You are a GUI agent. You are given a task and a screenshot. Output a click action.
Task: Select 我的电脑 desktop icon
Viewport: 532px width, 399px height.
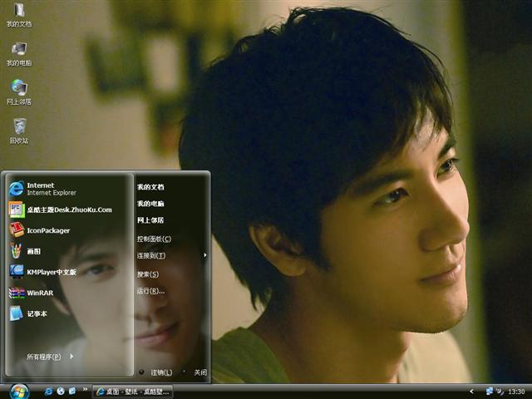tap(19, 54)
